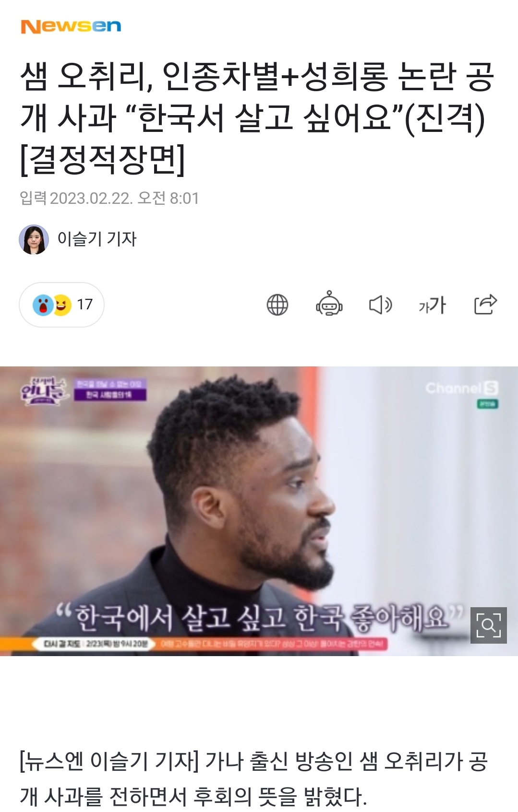Expand image with the magnifier icon
518x812 pixels.
pyautogui.click(x=488, y=625)
